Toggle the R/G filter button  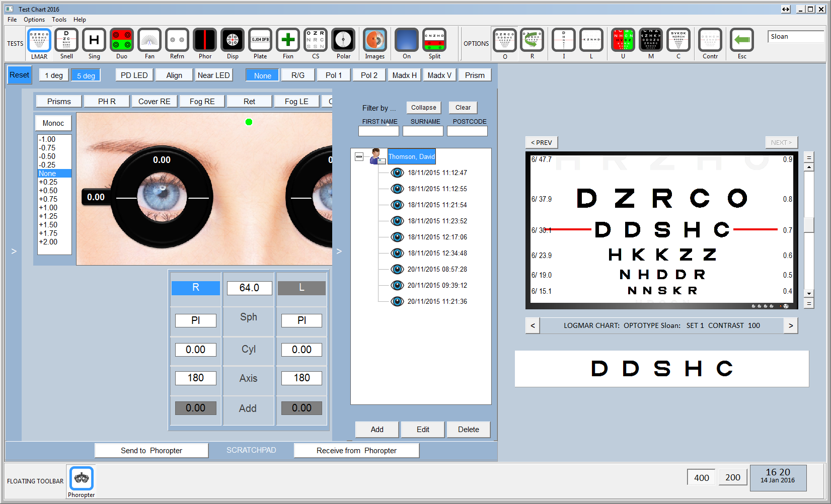click(x=298, y=75)
